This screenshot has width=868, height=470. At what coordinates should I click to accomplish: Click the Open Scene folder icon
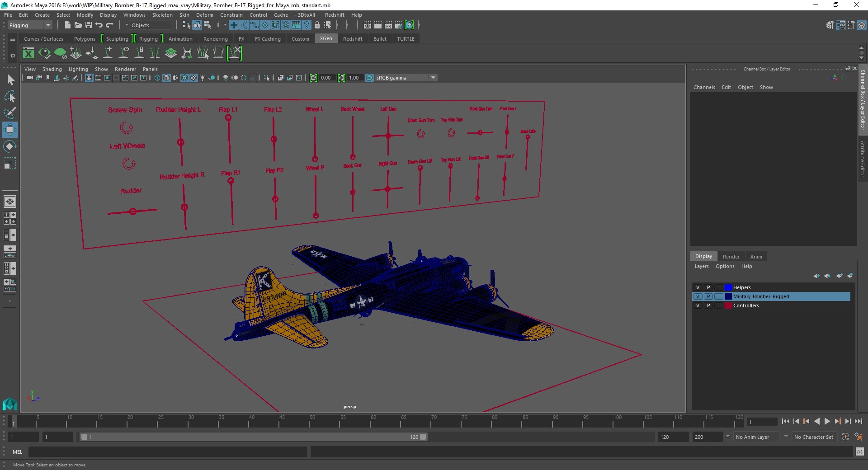coord(78,25)
